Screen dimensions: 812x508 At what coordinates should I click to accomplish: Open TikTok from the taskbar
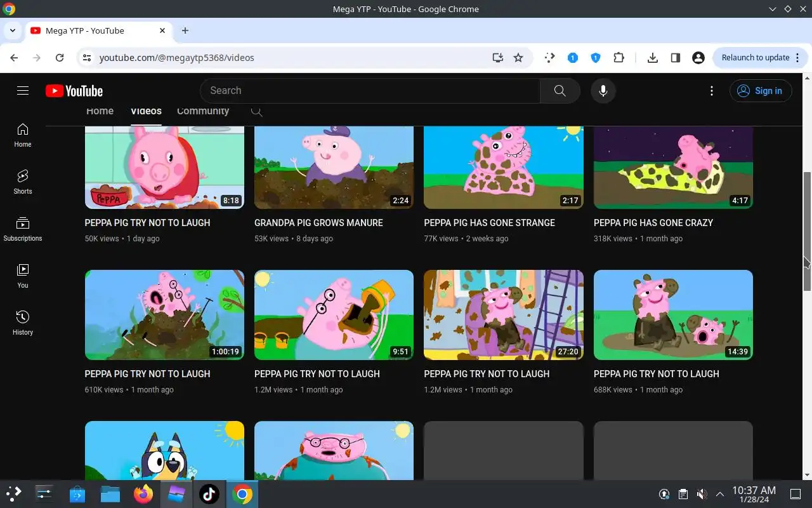click(x=209, y=493)
